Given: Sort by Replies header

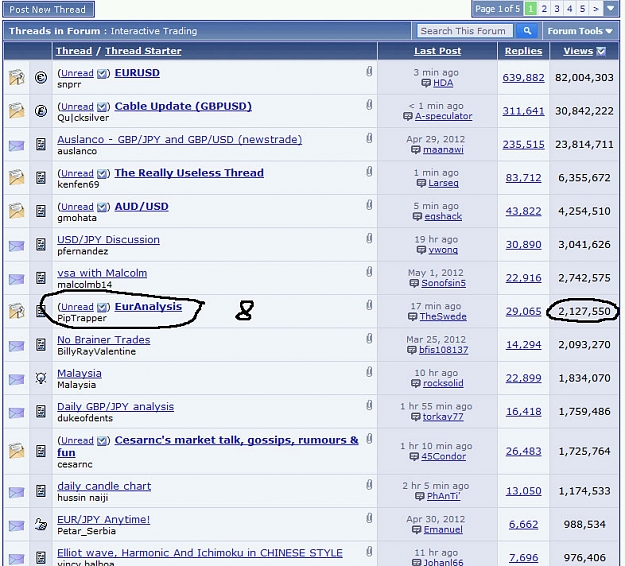Looking at the screenshot, I should pyautogui.click(x=523, y=51).
